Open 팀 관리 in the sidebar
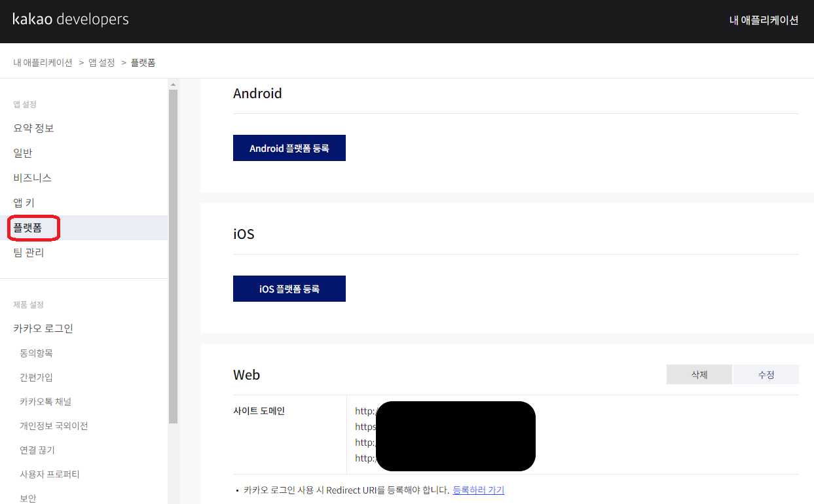 point(29,253)
